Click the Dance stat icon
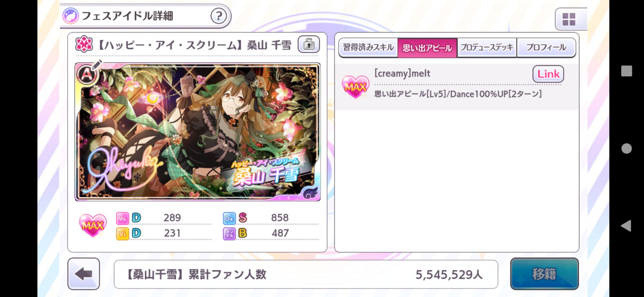 229,218
